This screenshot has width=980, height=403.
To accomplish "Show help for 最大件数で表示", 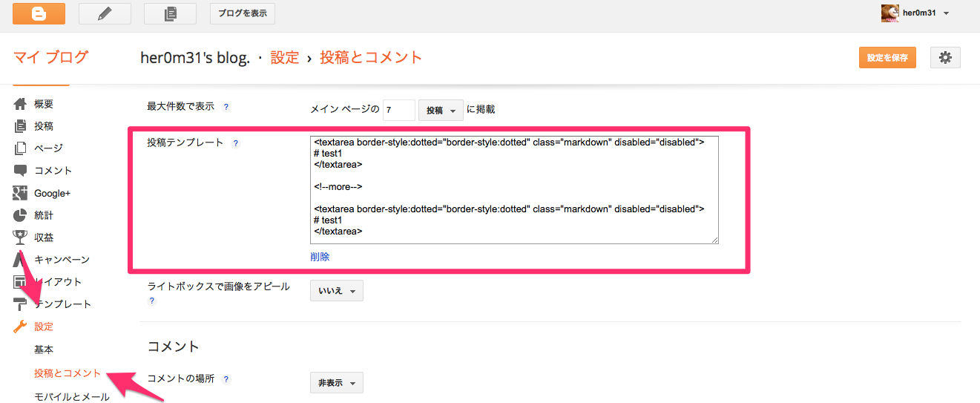I will click(x=226, y=107).
